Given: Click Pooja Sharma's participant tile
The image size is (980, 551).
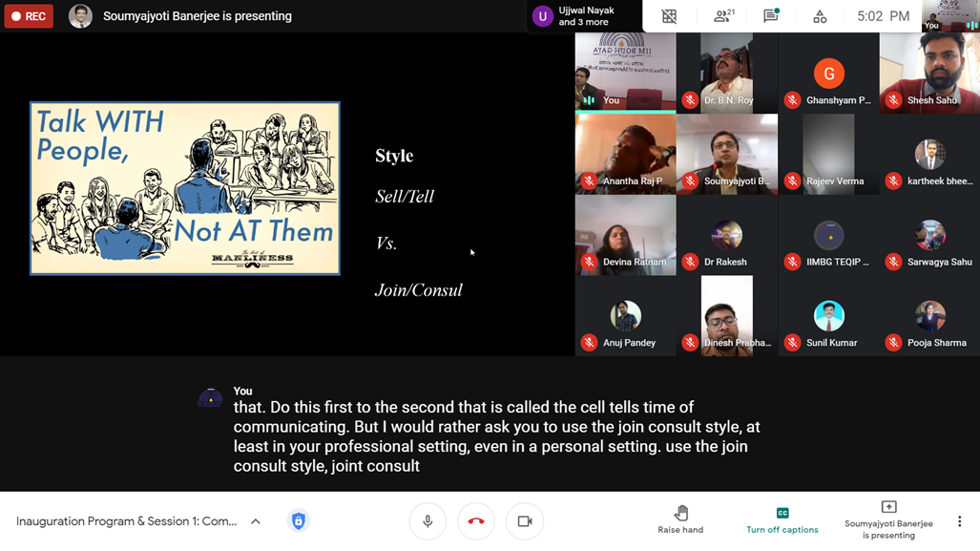Looking at the screenshot, I should click(x=929, y=316).
